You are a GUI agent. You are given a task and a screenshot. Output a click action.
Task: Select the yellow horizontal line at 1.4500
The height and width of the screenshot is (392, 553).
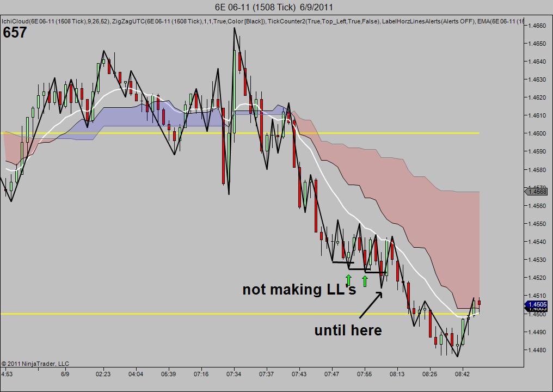(x=240, y=313)
